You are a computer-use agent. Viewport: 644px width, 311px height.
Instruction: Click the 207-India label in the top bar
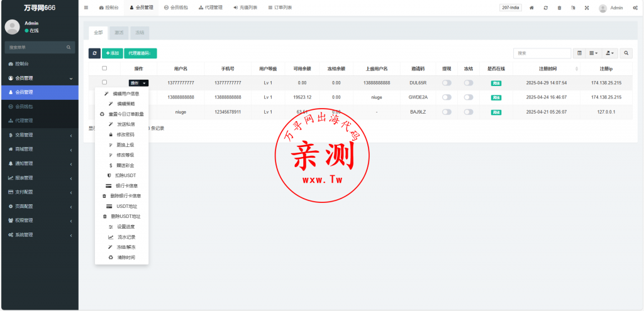click(x=511, y=8)
